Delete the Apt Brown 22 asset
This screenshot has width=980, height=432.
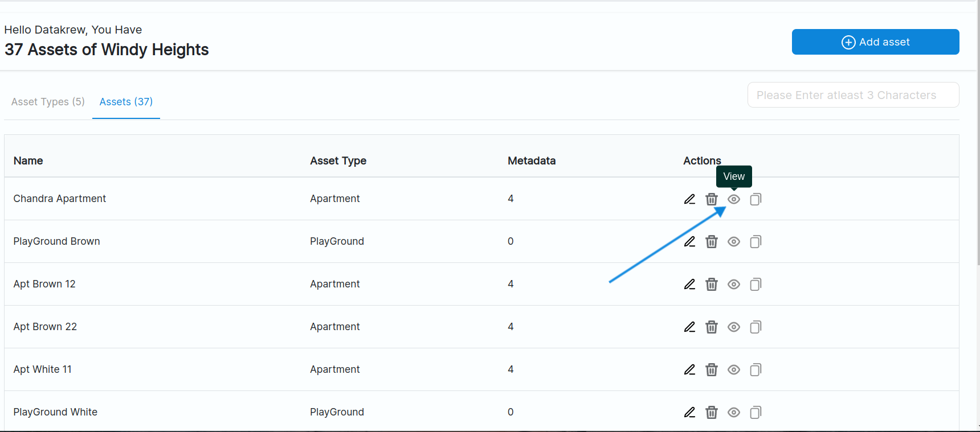(712, 327)
